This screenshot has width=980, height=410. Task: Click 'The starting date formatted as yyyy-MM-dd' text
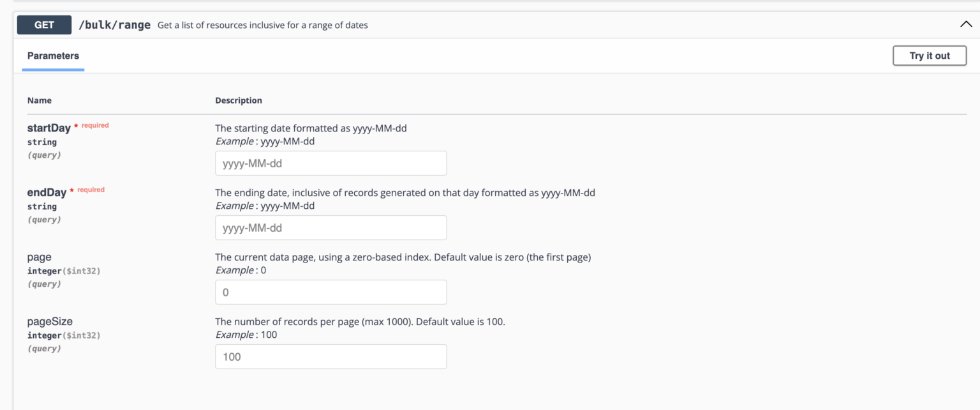311,128
